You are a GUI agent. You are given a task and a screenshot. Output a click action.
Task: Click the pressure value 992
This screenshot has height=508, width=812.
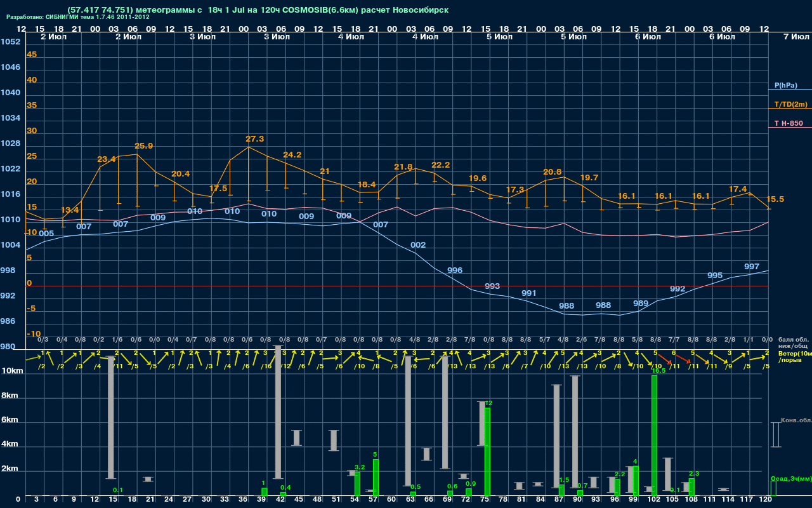(x=678, y=289)
